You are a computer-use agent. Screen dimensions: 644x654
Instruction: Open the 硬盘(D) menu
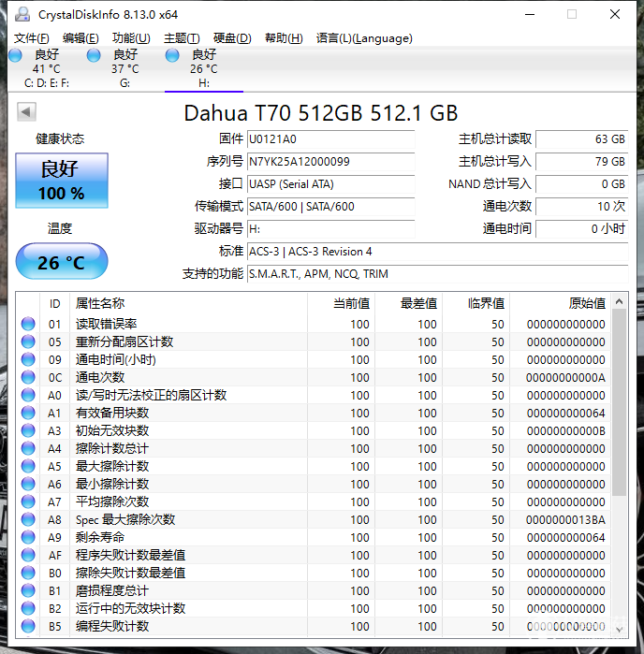232,38
